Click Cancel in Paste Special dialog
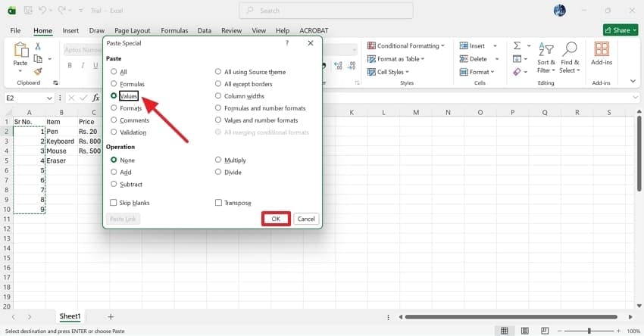 (306, 219)
